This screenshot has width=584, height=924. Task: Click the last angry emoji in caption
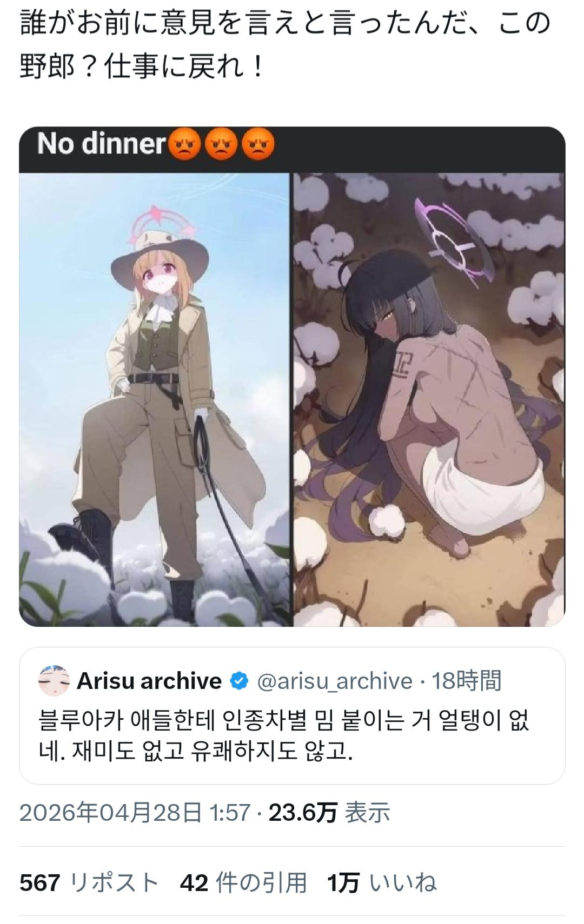click(x=258, y=145)
